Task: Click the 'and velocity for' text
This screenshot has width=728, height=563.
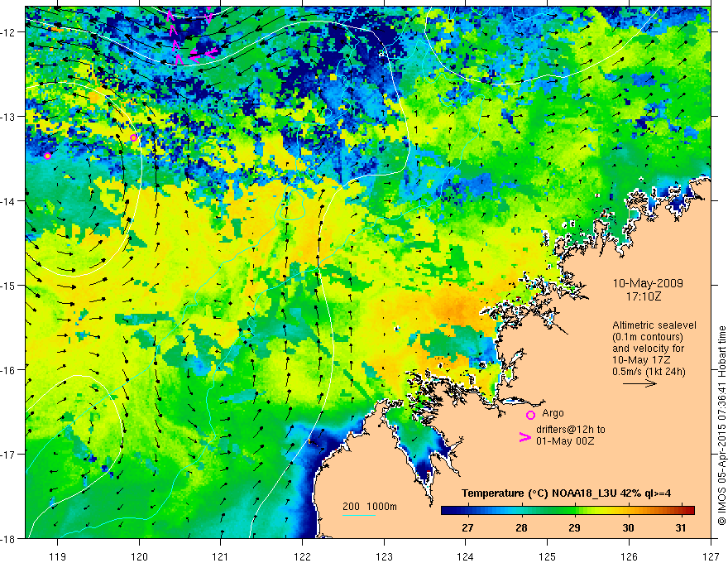Action: [x=648, y=348]
